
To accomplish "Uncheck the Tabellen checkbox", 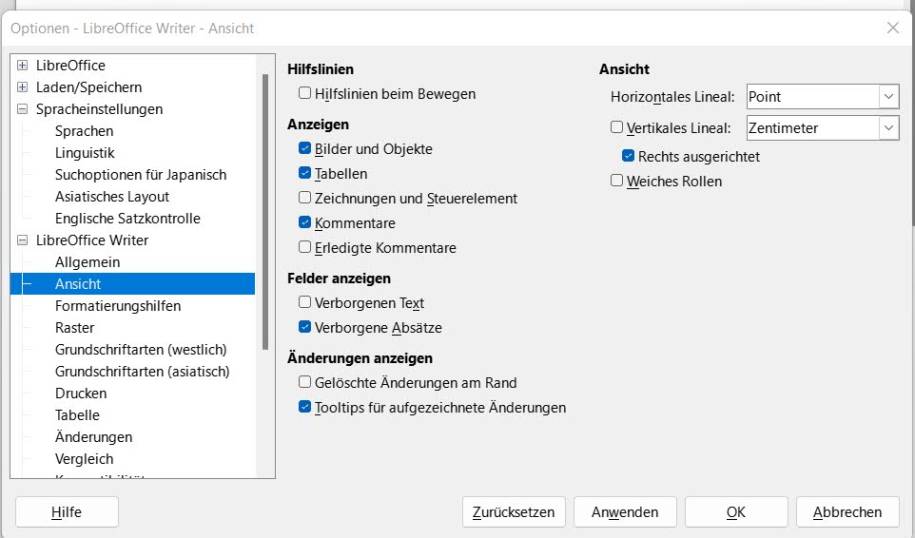I will coord(305,173).
